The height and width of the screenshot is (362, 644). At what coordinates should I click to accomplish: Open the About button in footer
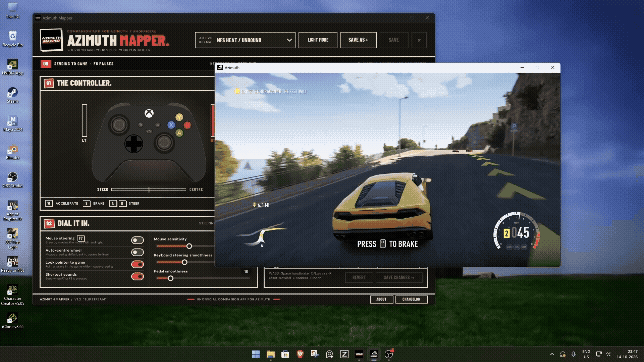pos(382,300)
